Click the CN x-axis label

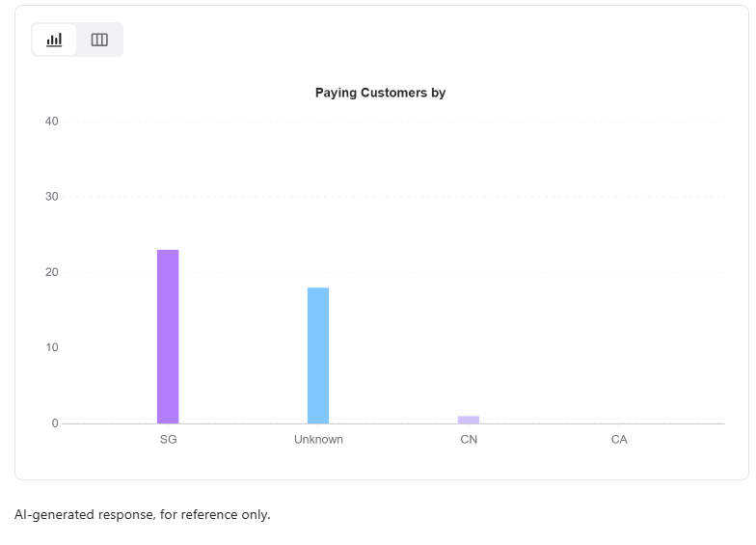click(469, 440)
